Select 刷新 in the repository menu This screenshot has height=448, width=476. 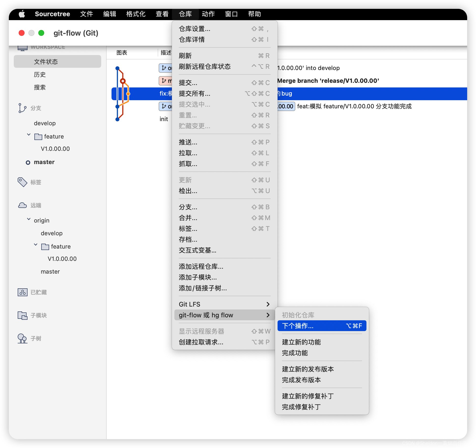[x=224, y=56]
